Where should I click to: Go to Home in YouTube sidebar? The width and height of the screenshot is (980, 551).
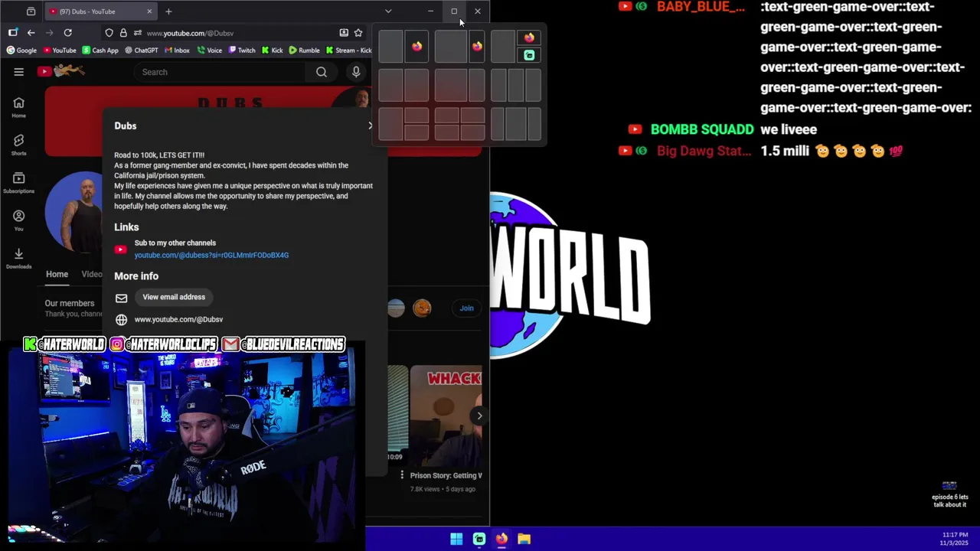click(18, 107)
